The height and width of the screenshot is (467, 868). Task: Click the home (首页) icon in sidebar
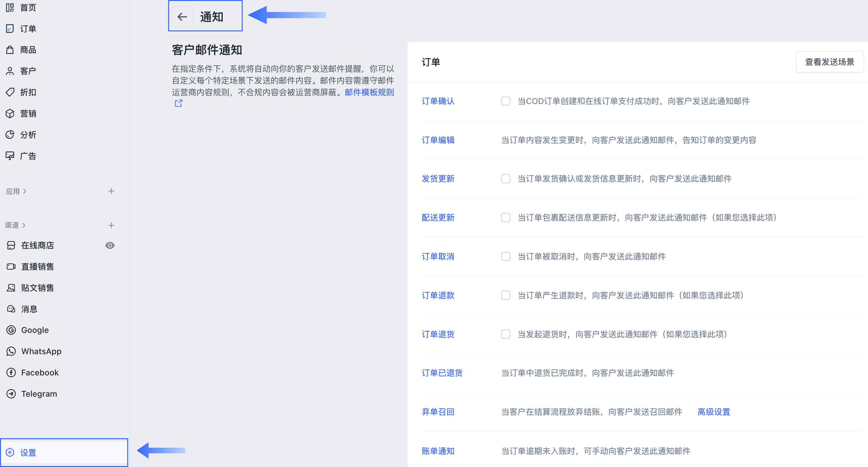(x=10, y=8)
